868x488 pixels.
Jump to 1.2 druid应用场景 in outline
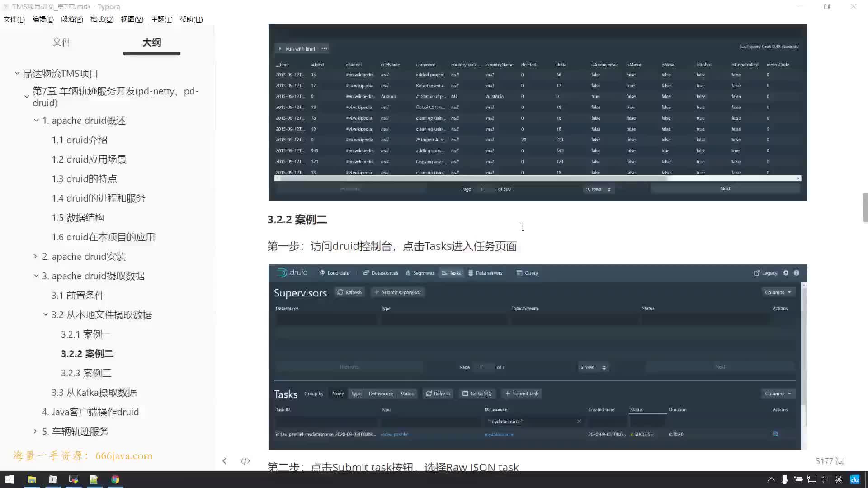(89, 160)
